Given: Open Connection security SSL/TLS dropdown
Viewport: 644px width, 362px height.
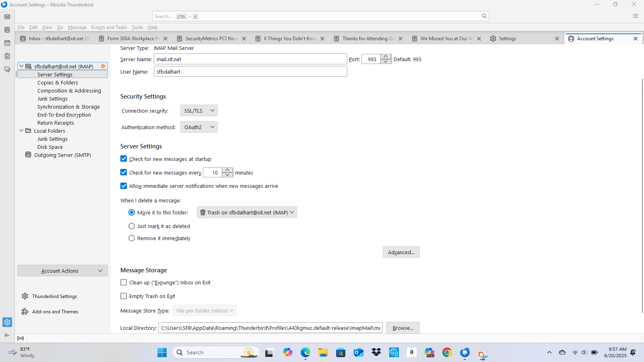Looking at the screenshot, I should pyautogui.click(x=199, y=111).
